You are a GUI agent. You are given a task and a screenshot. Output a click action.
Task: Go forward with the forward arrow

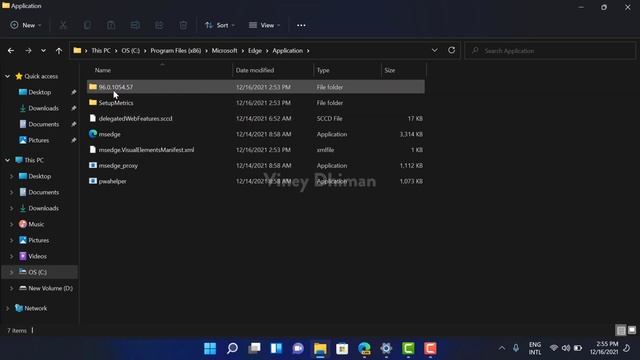(28, 51)
